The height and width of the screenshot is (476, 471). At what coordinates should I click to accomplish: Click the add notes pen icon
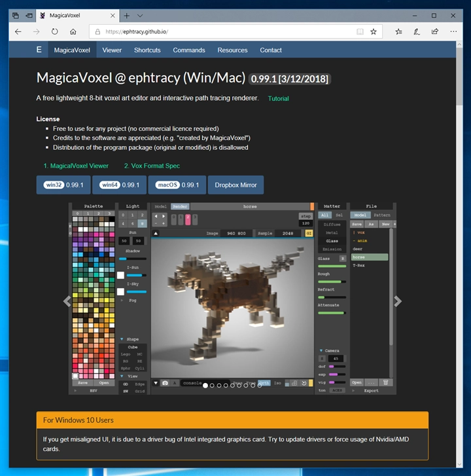pos(417,31)
